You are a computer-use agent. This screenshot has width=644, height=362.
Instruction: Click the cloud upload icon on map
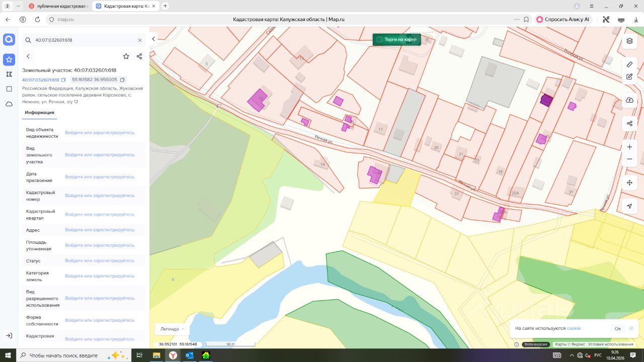pos(629,100)
